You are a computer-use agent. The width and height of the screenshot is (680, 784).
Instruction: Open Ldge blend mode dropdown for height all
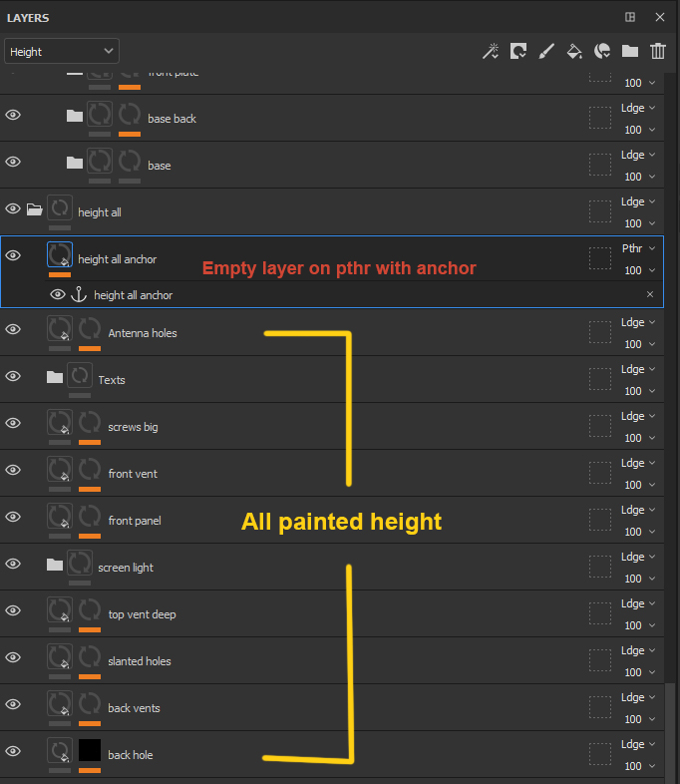pyautogui.click(x=638, y=201)
